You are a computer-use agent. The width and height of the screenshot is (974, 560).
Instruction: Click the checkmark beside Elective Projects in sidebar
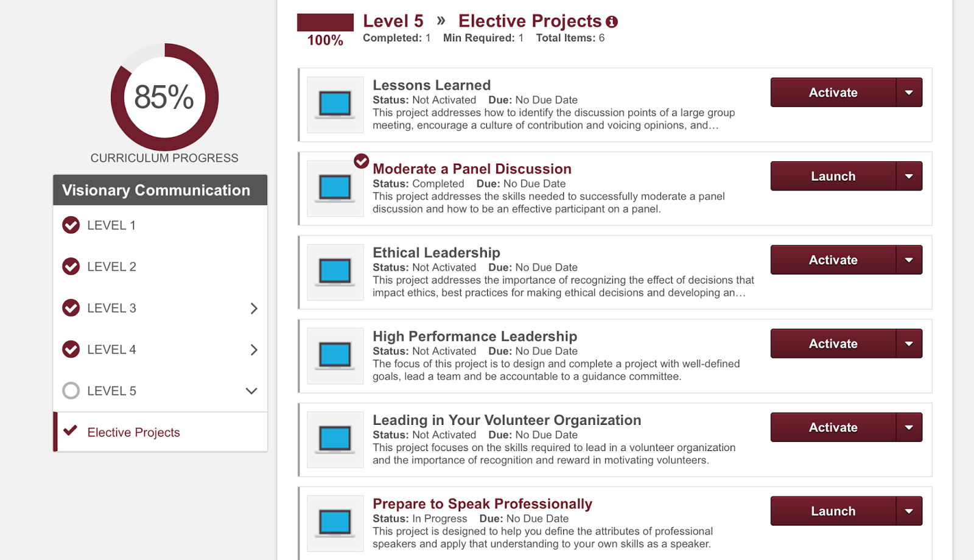pyautogui.click(x=69, y=432)
